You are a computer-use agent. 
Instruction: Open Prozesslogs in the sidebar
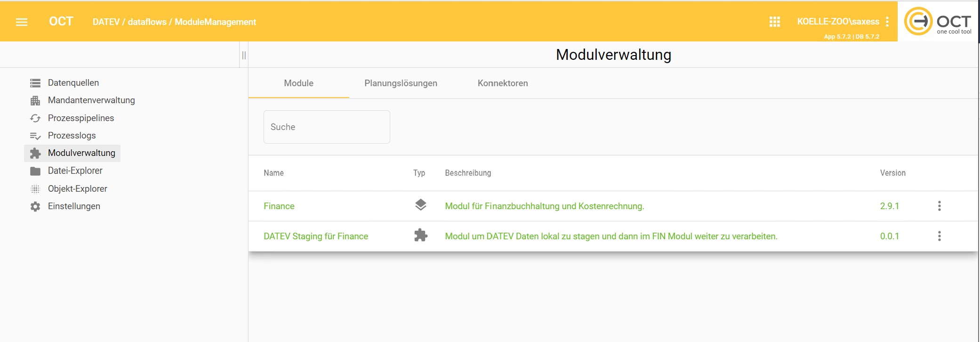(72, 136)
